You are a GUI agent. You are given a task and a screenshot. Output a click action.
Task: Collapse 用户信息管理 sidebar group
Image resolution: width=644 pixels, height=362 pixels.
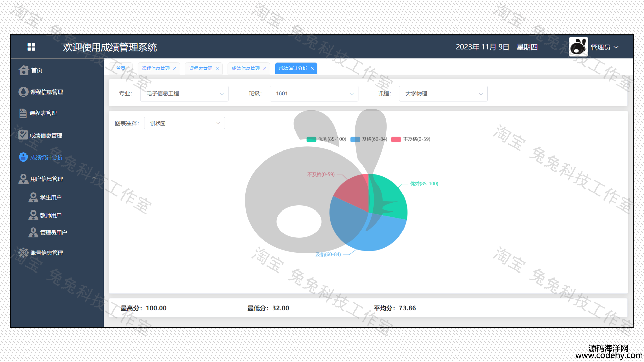tap(57, 179)
